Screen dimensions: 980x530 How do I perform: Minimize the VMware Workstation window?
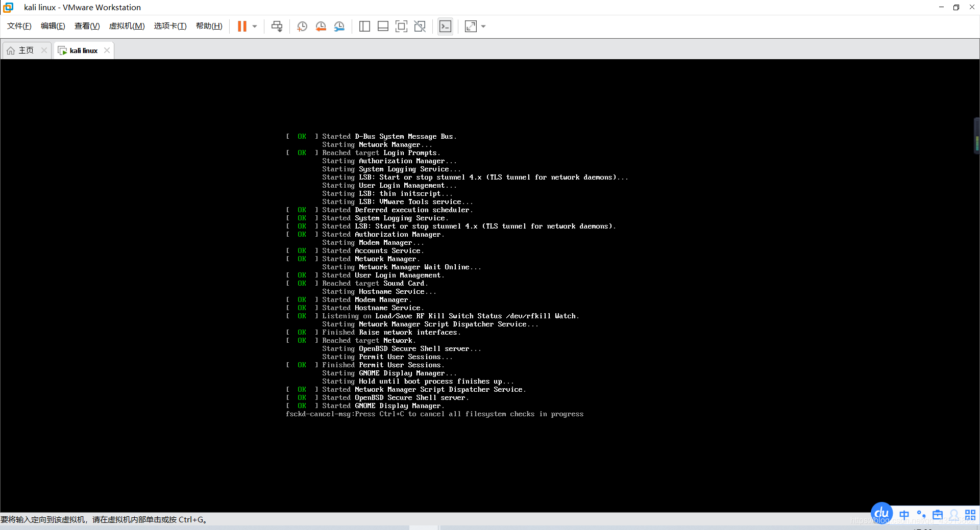click(x=941, y=7)
